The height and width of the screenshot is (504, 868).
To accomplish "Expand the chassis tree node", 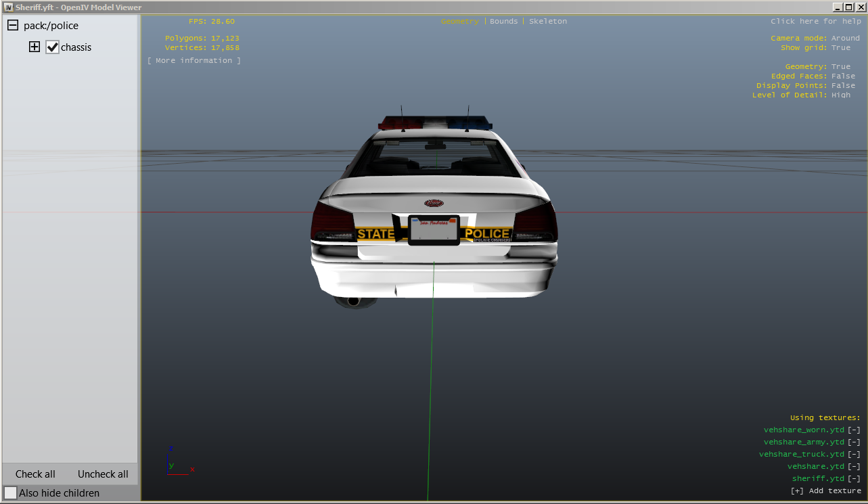I will [35, 47].
